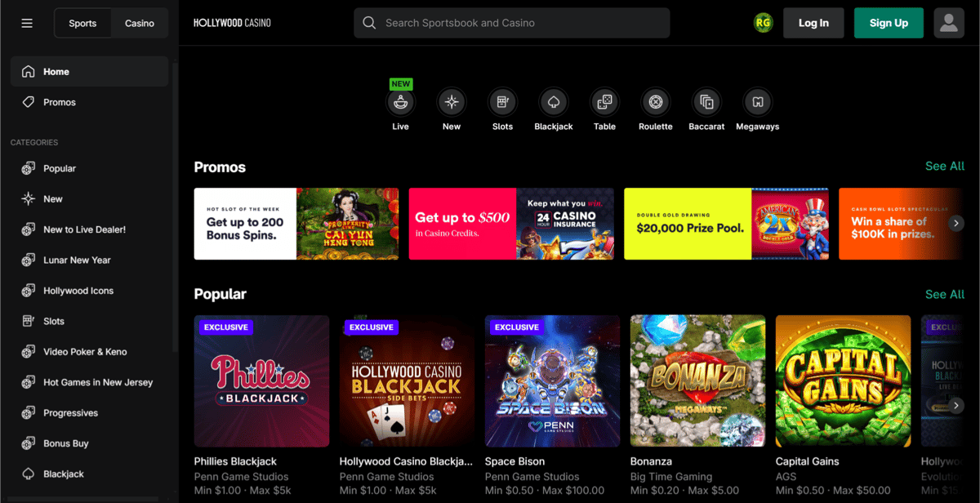The width and height of the screenshot is (980, 503).
Task: Click the Space Bison title text
Action: pos(514,461)
